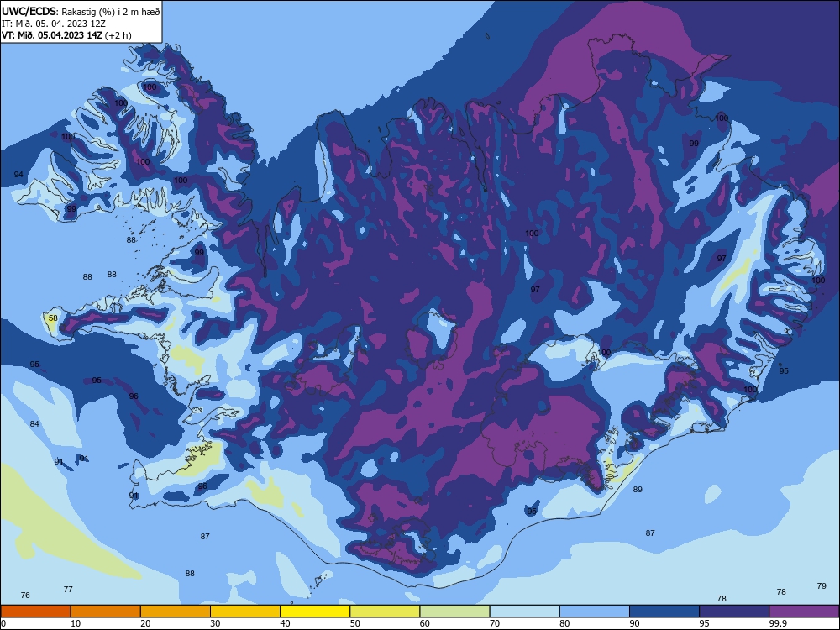The image size is (840, 630).
Task: Click the dark red 0–10 legend swatch
Action: click(35, 612)
